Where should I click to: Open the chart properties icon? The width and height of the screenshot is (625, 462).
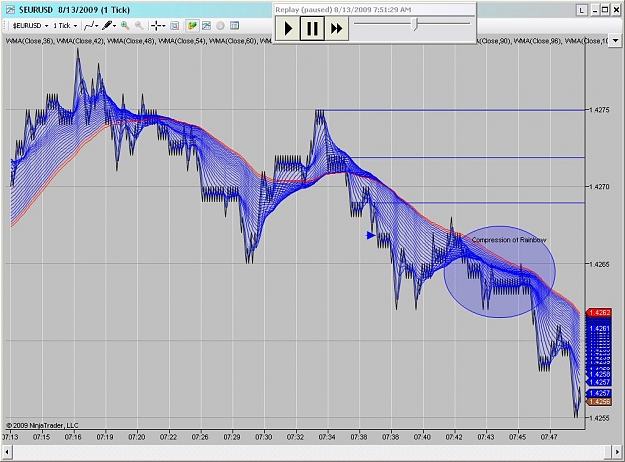[x=234, y=26]
